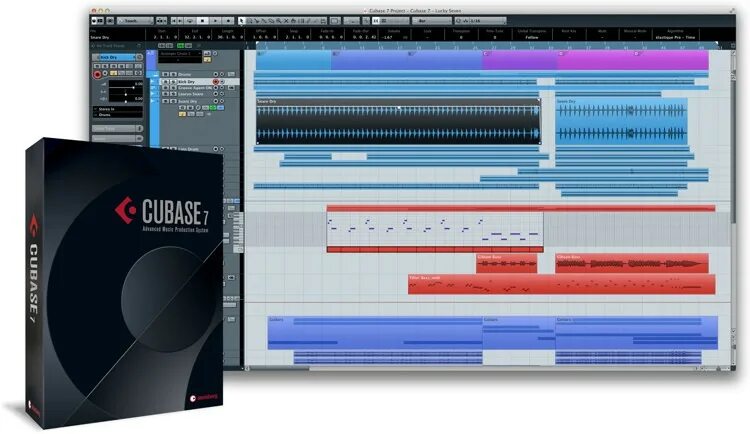This screenshot has height=434, width=750.
Task: Open the elastique Pro - Time algorithm field
Action: (x=675, y=37)
